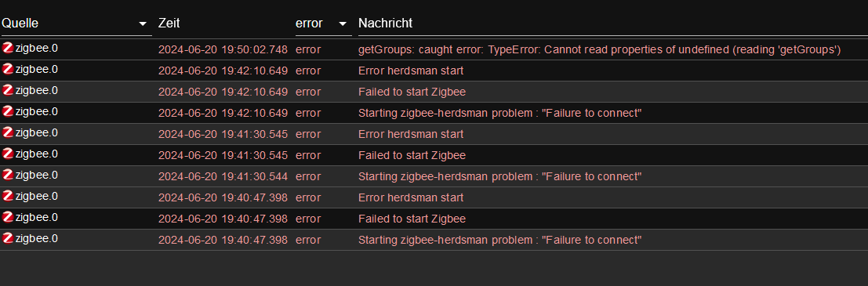The width and height of the screenshot is (868, 286).
Task: Click zigbee icon at 19:41:30.545 Error herdsman start
Action: pyautogui.click(x=8, y=132)
